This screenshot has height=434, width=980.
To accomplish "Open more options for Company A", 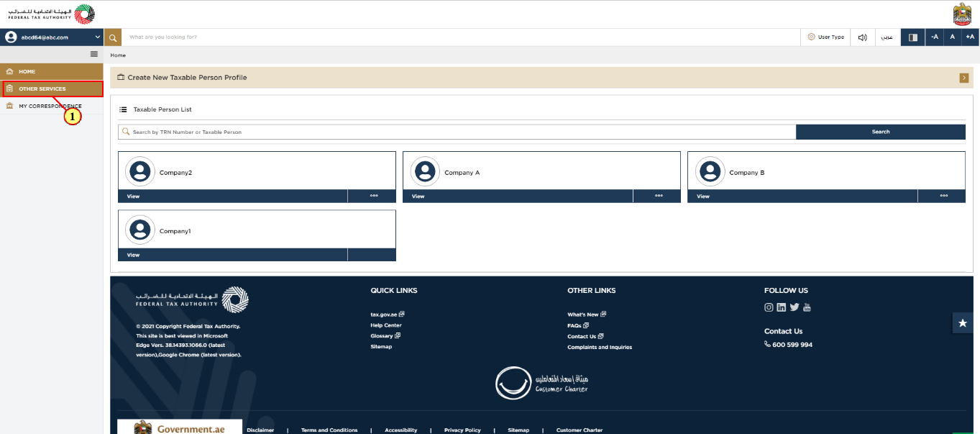I will [x=659, y=195].
